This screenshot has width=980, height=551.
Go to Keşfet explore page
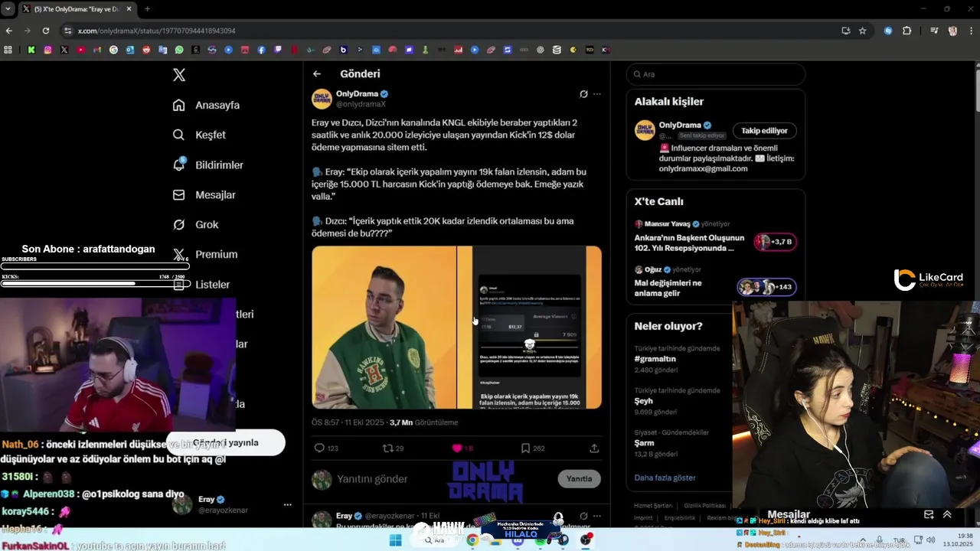click(x=199, y=135)
